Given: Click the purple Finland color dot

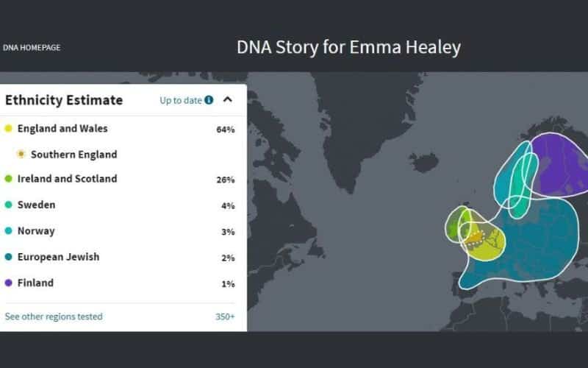Looking at the screenshot, I should pyautogui.click(x=8, y=283).
